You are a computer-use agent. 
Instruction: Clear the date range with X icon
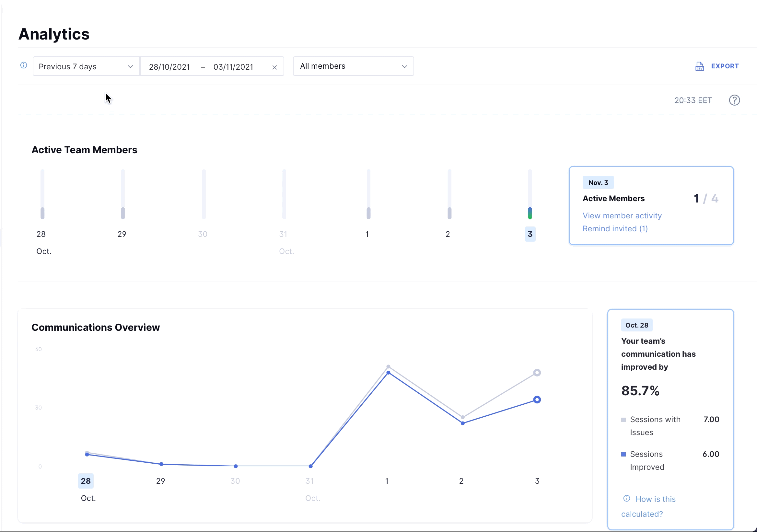pyautogui.click(x=274, y=67)
